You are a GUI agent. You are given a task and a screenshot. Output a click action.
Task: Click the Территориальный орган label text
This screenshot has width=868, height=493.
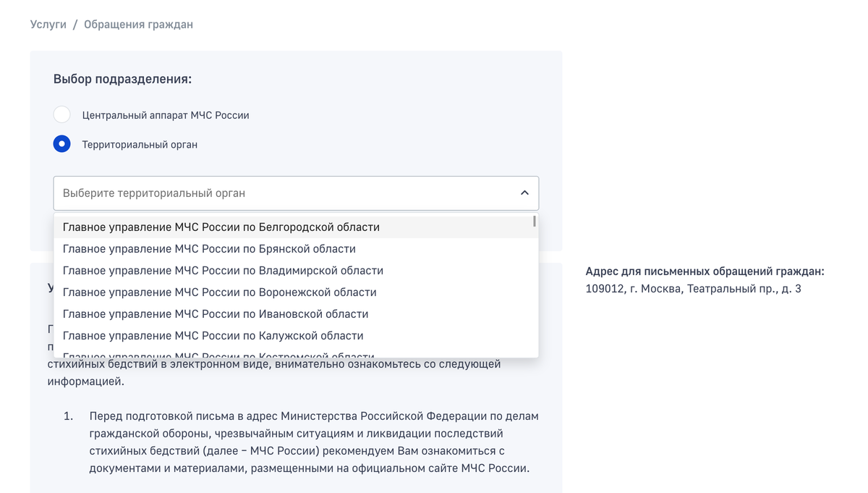click(140, 145)
